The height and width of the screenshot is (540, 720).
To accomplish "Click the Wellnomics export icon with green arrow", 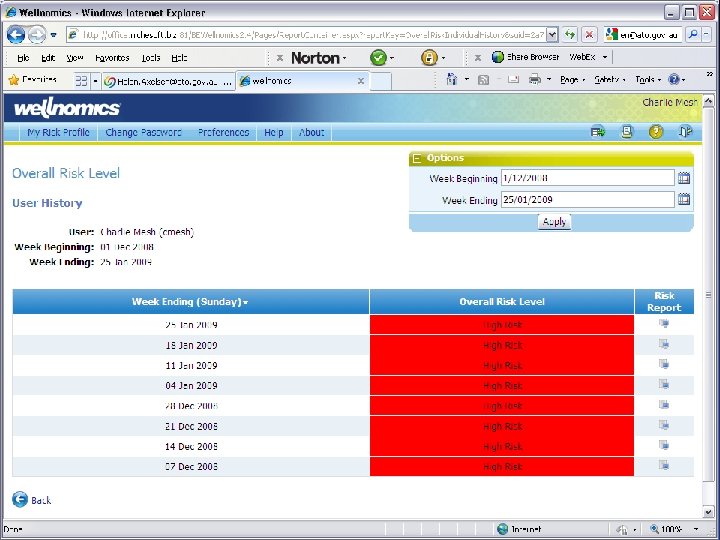I will 598,132.
